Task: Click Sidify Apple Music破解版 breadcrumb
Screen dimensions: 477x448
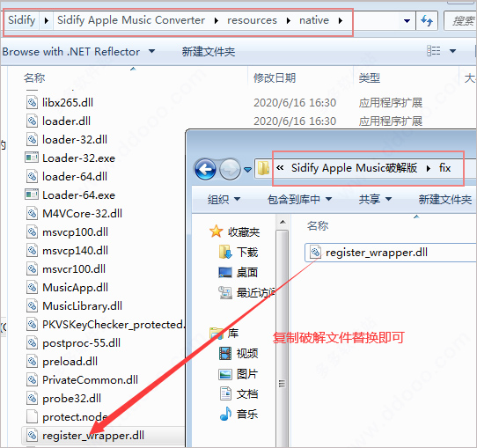Action: pos(355,168)
